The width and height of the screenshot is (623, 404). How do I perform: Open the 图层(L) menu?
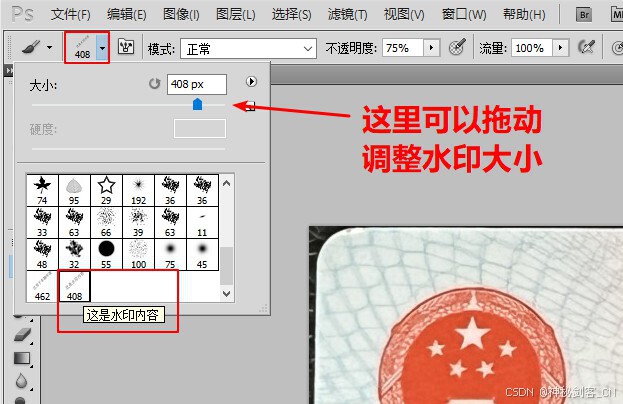(x=236, y=15)
